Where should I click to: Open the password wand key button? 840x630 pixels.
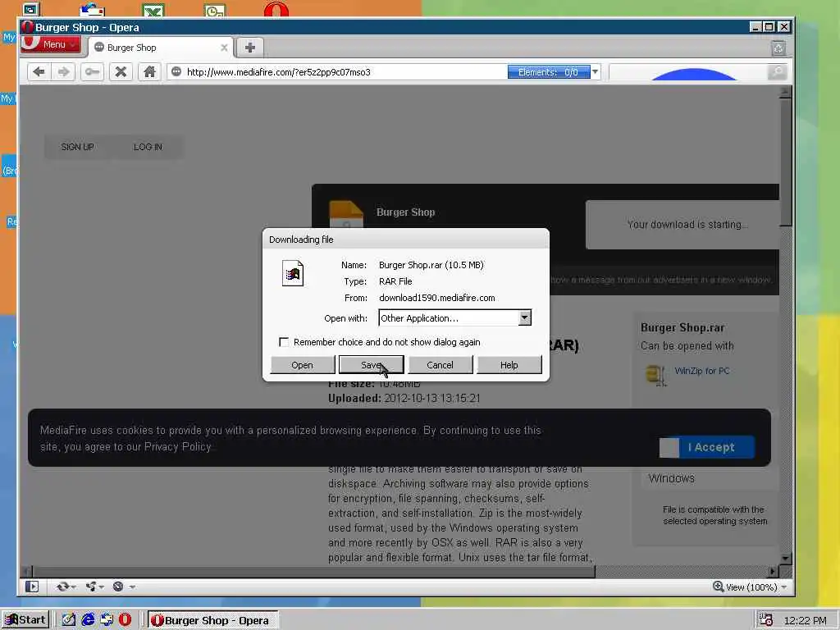click(92, 72)
